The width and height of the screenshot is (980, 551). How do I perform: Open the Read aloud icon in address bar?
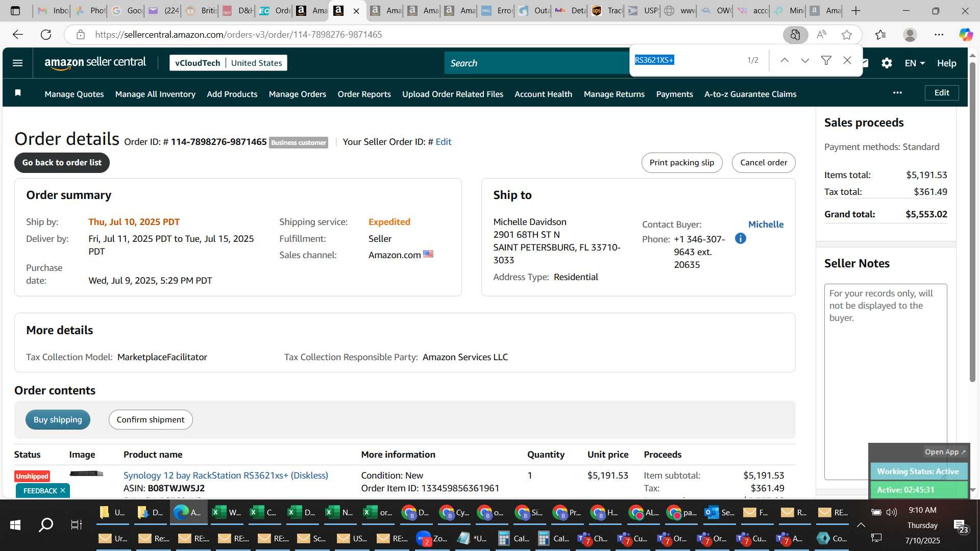coord(821,34)
